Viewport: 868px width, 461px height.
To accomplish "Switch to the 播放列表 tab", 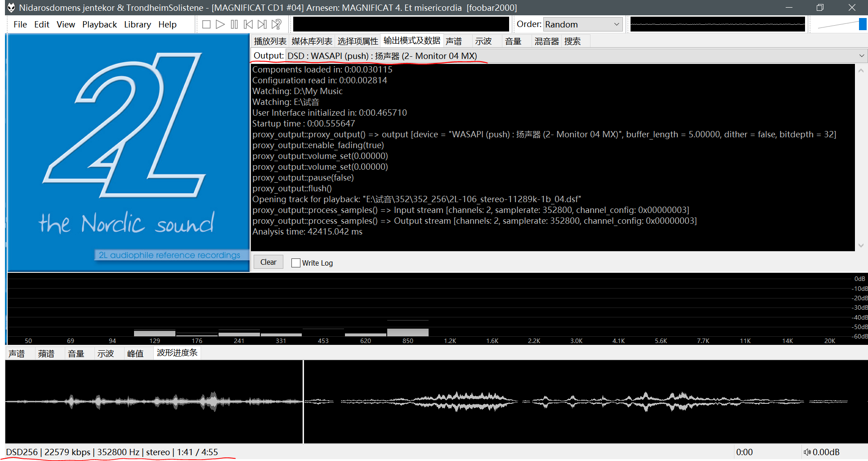I will coord(270,41).
